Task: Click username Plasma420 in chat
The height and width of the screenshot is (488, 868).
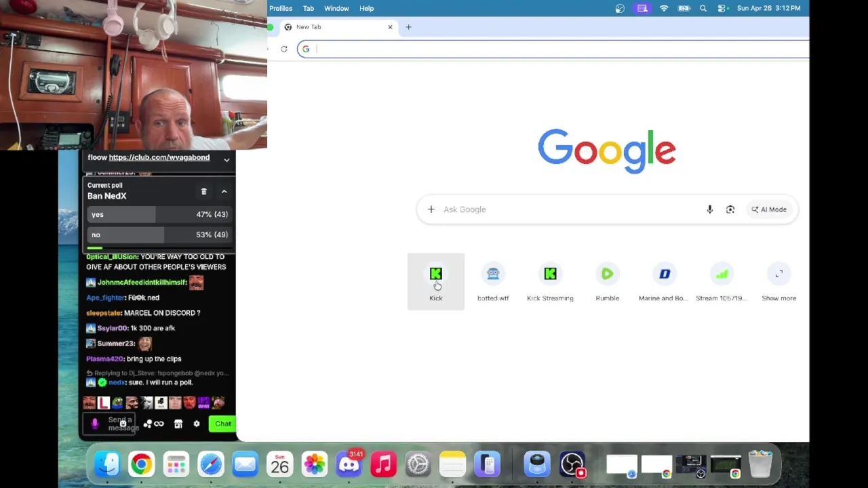Action: [104, 359]
